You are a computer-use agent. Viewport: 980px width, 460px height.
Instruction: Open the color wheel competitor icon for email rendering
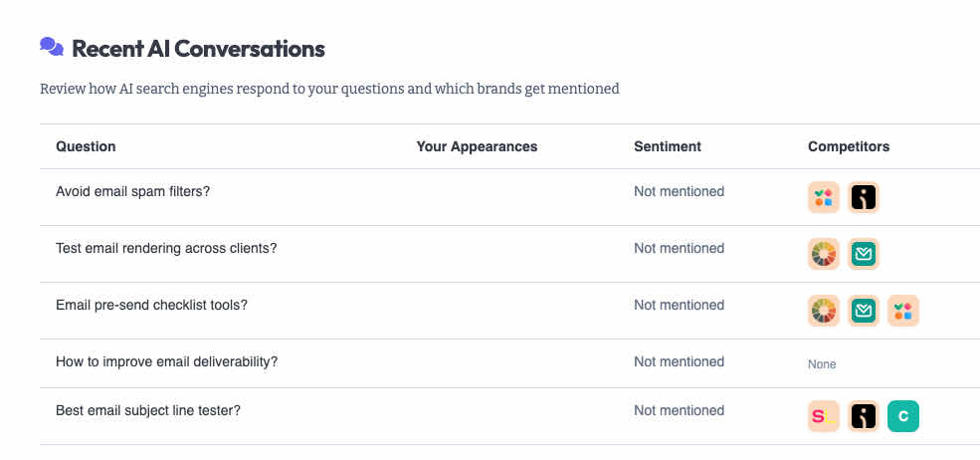(x=823, y=254)
